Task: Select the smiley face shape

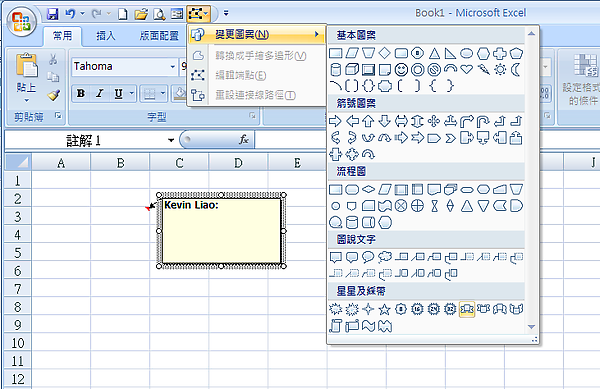Action: point(401,70)
